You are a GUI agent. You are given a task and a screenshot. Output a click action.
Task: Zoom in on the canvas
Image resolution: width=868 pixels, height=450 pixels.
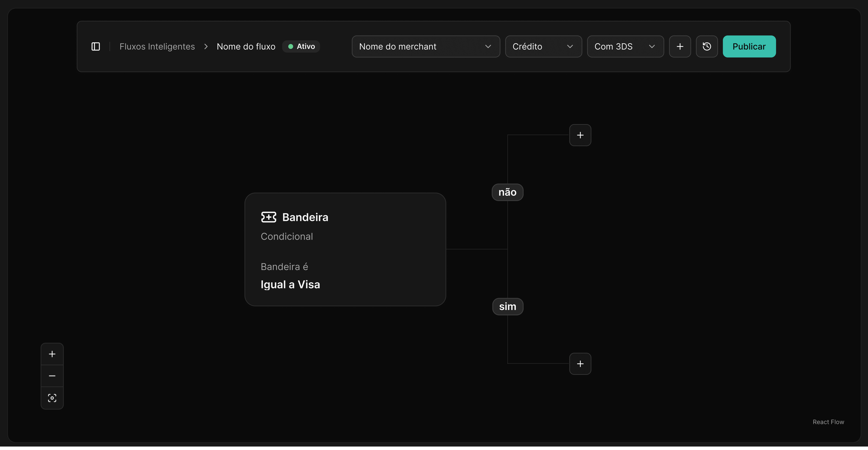click(x=52, y=354)
